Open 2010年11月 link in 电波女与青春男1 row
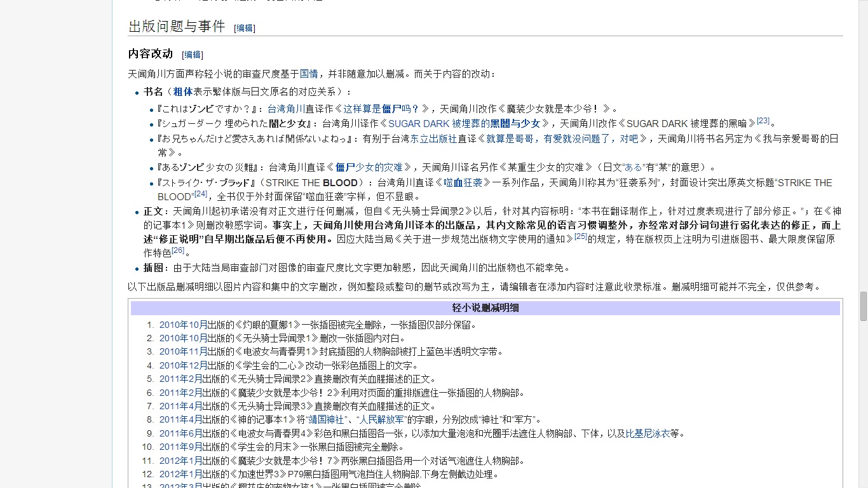Image resolution: width=868 pixels, height=488 pixels. click(x=184, y=351)
